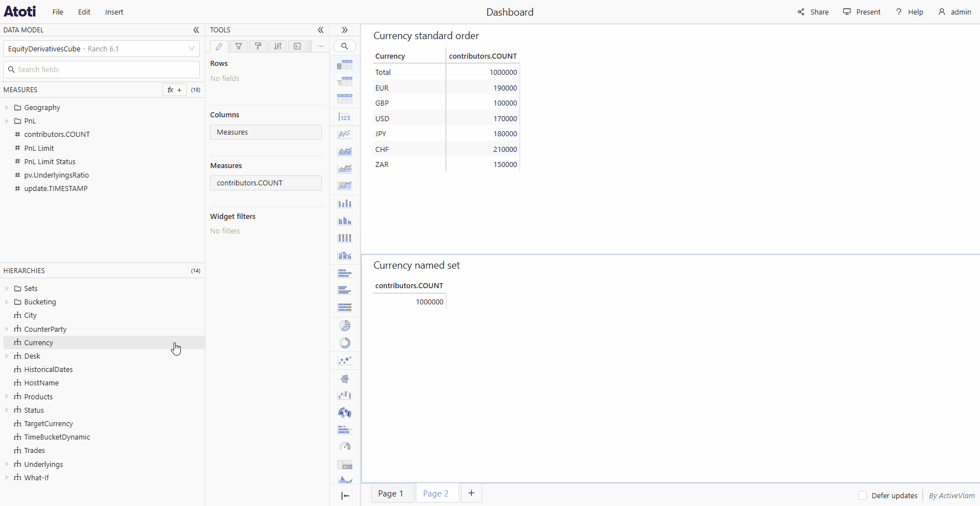Expand the Sets hierarchies folder

point(7,289)
